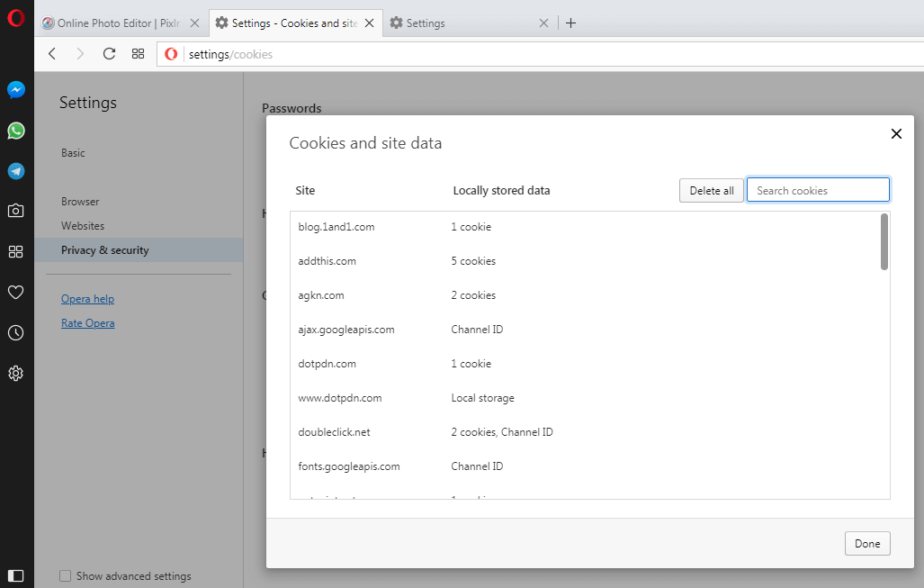Open Start Page from toolbar grid icon
Viewport: 924px width, 588px height.
pyautogui.click(x=138, y=54)
